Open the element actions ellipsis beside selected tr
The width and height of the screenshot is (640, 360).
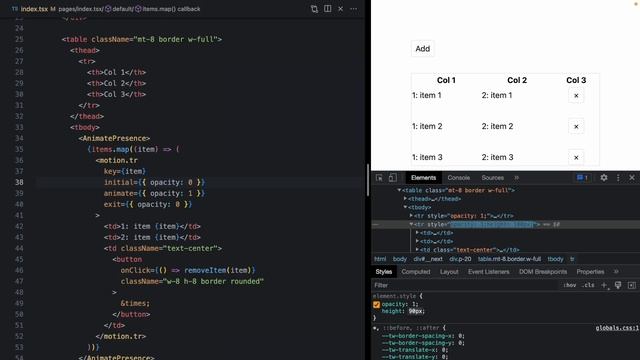click(376, 224)
